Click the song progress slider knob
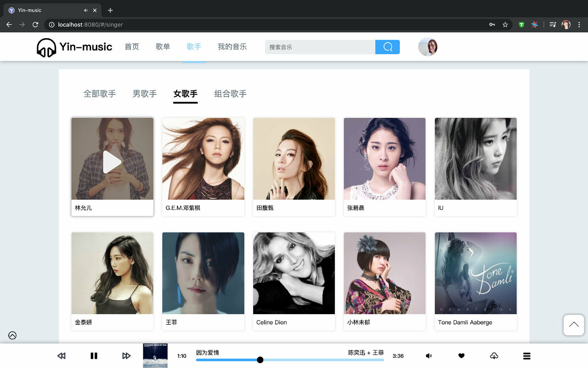The image size is (588, 368). point(260,360)
